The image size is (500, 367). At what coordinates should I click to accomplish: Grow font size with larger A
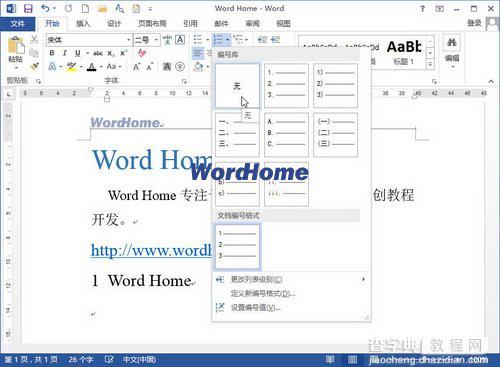coord(136,67)
